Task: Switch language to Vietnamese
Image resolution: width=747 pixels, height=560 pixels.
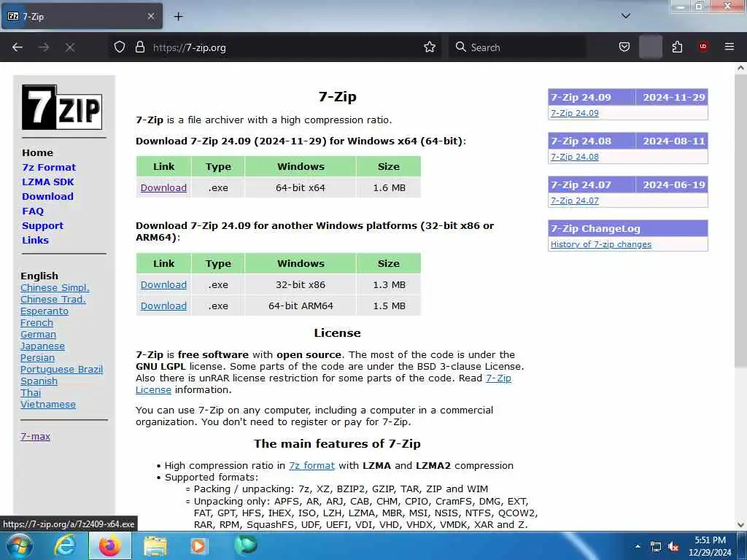Action: coord(48,404)
